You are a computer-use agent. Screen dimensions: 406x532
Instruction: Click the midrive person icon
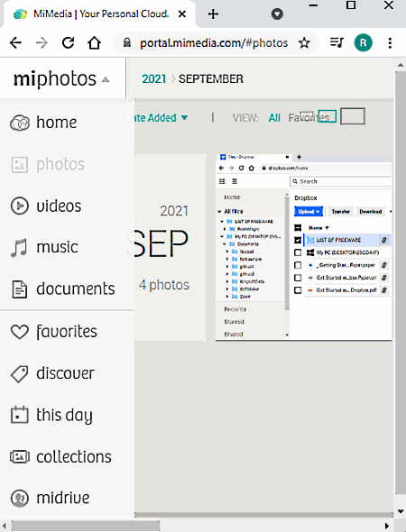pos(19,499)
